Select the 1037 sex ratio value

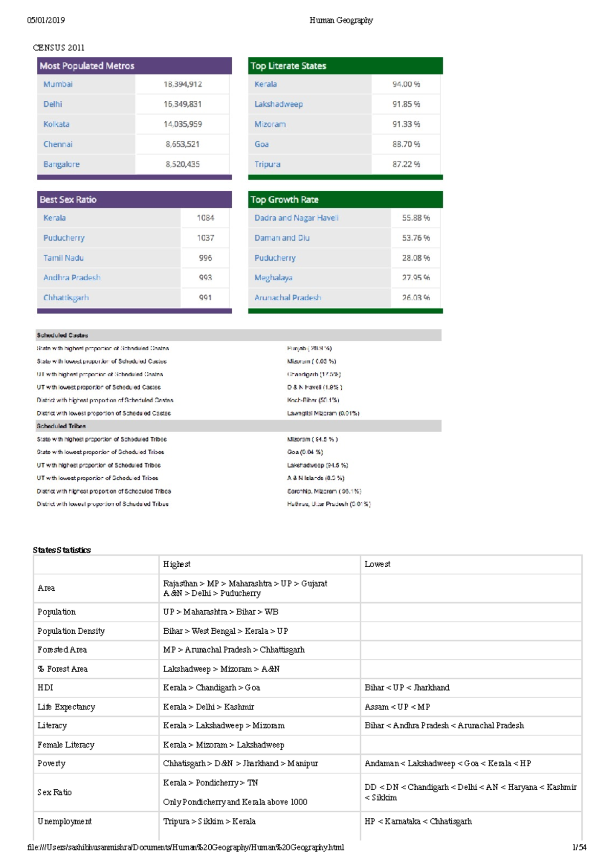[205, 238]
